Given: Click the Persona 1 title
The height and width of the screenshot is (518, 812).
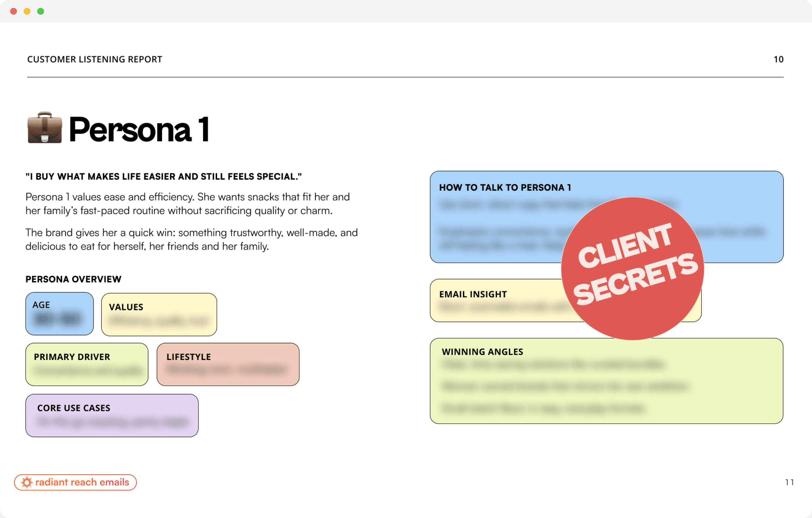Looking at the screenshot, I should point(139,129).
